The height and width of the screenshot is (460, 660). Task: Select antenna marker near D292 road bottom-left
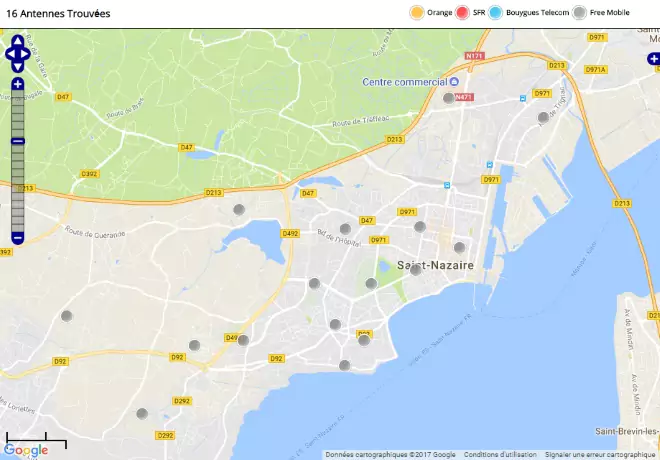(x=142, y=414)
